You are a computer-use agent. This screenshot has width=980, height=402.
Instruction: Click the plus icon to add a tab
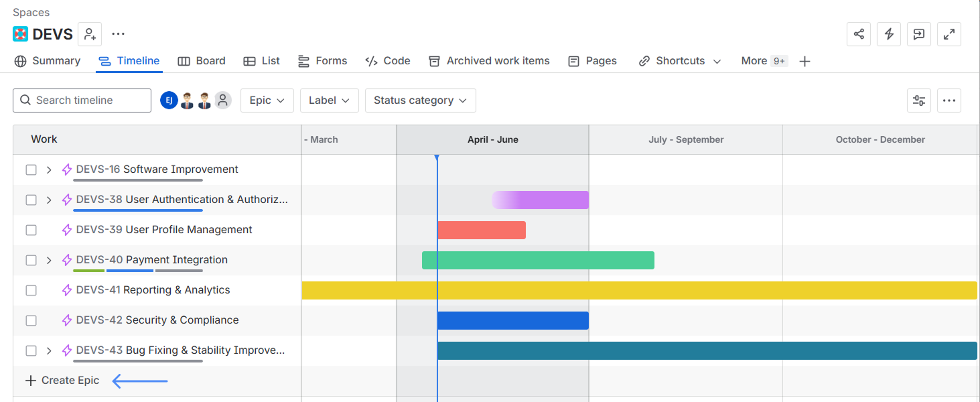coord(805,61)
